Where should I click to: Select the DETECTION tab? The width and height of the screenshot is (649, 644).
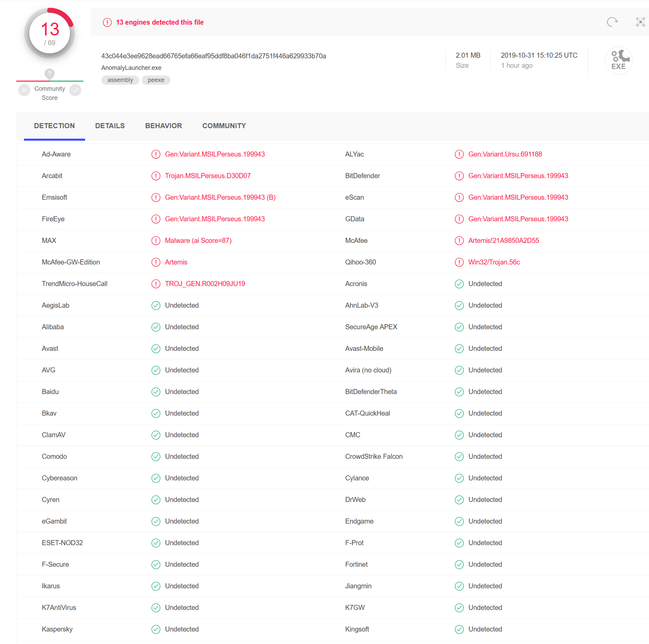54,126
